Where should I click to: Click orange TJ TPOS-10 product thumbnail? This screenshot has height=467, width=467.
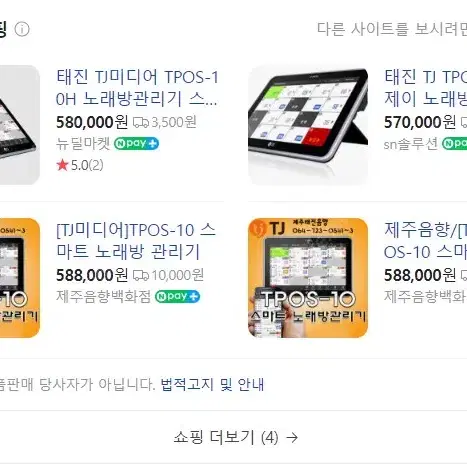tap(308, 278)
